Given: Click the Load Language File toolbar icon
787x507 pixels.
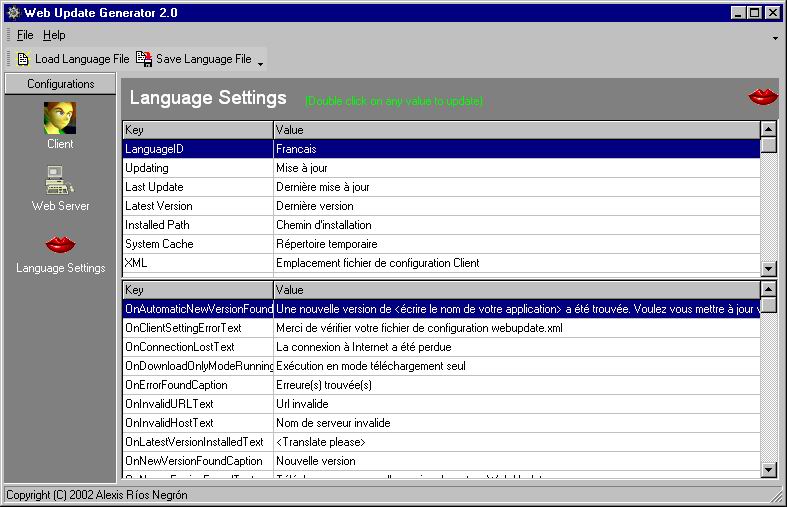Looking at the screenshot, I should tap(24, 59).
